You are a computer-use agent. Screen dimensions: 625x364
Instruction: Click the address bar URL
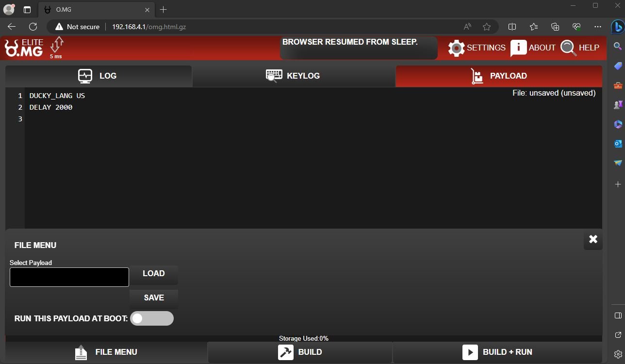tap(149, 27)
